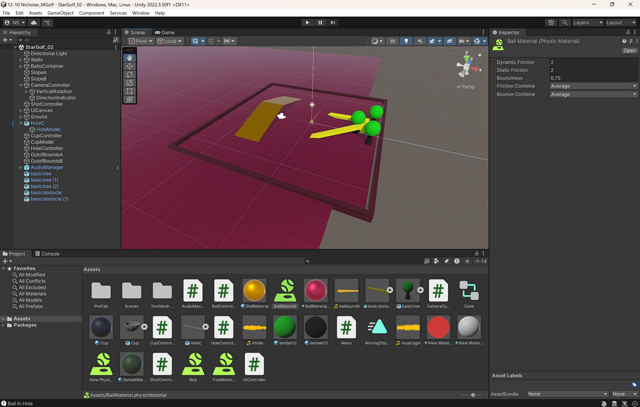Toggle hidden objects visibility in Scene toolbar
This screenshot has width=640, height=407.
[x=449, y=41]
